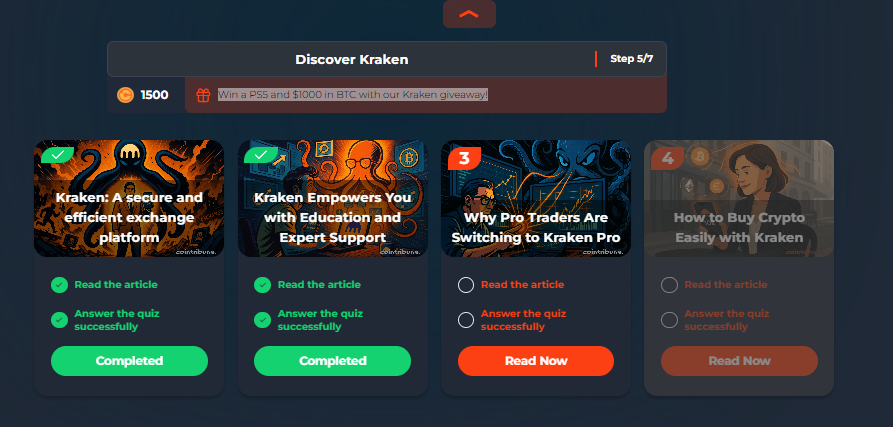Toggle 'Read the article' circle on Kraken Pro card
Screen dimensions: 893x427
pos(466,285)
